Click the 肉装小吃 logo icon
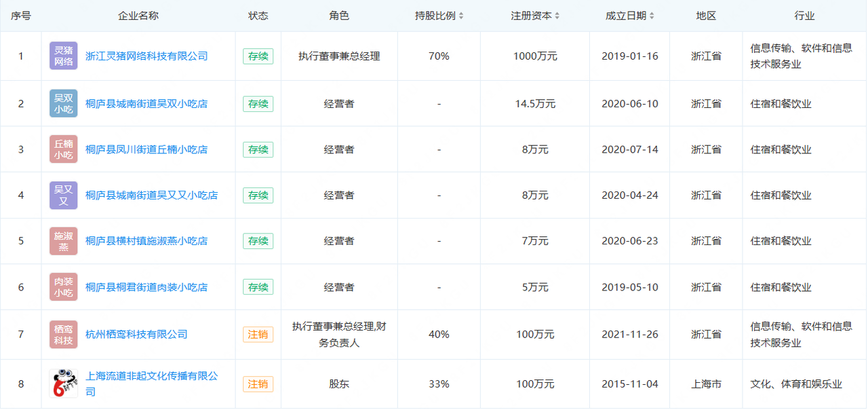Image resolution: width=868 pixels, height=410 pixels. pyautogui.click(x=63, y=287)
